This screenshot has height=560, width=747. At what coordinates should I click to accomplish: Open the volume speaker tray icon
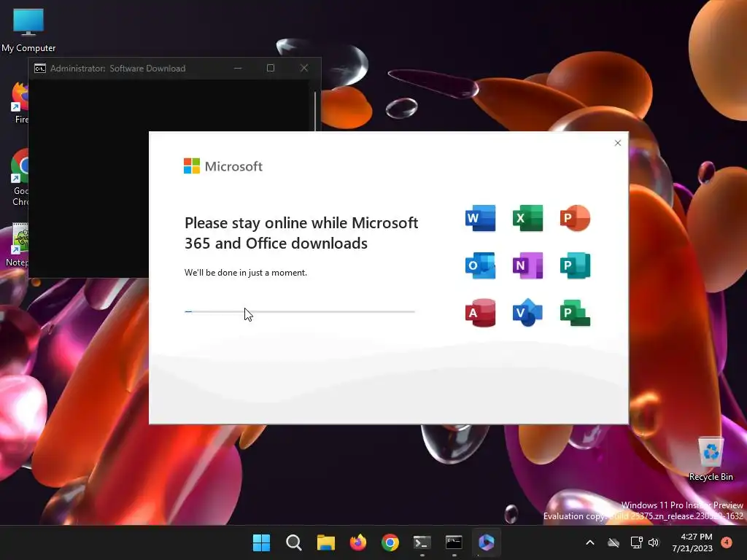coord(654,542)
